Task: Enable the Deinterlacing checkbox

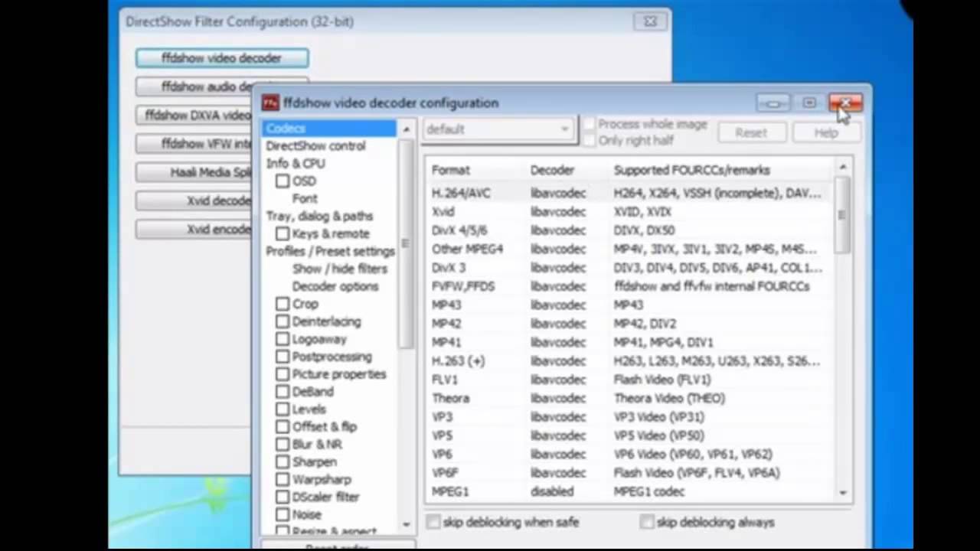Action: click(283, 321)
